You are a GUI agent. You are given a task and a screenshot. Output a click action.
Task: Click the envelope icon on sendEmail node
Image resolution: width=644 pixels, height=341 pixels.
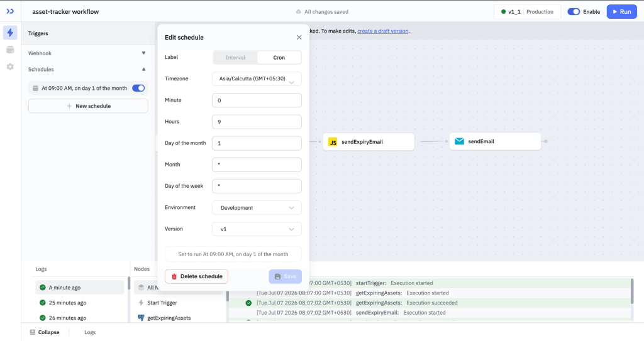(459, 141)
